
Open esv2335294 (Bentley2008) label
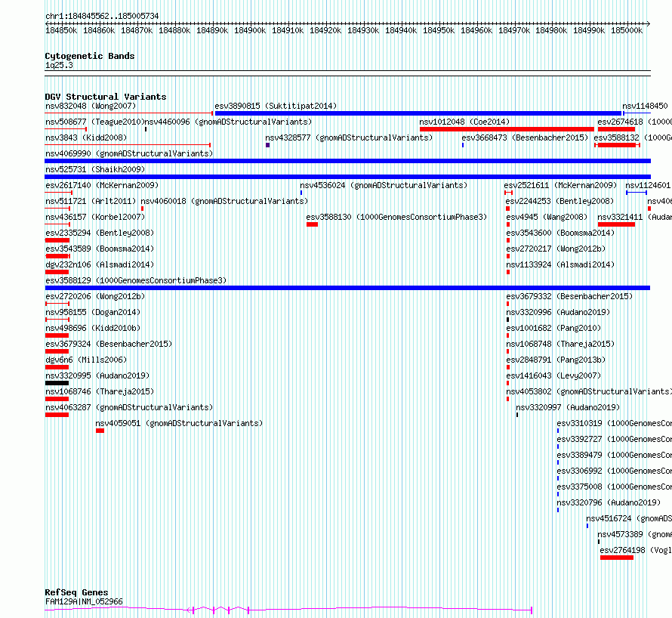[x=100, y=233]
